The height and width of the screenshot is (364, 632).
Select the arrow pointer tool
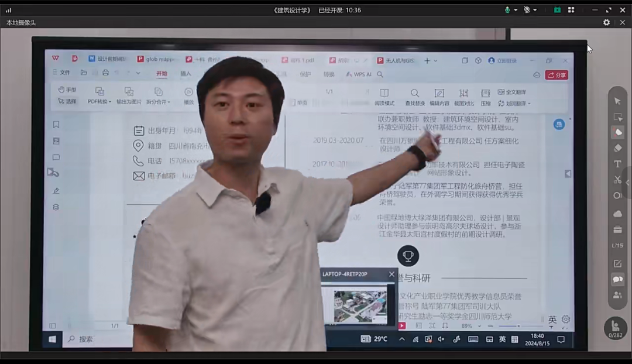tap(617, 101)
